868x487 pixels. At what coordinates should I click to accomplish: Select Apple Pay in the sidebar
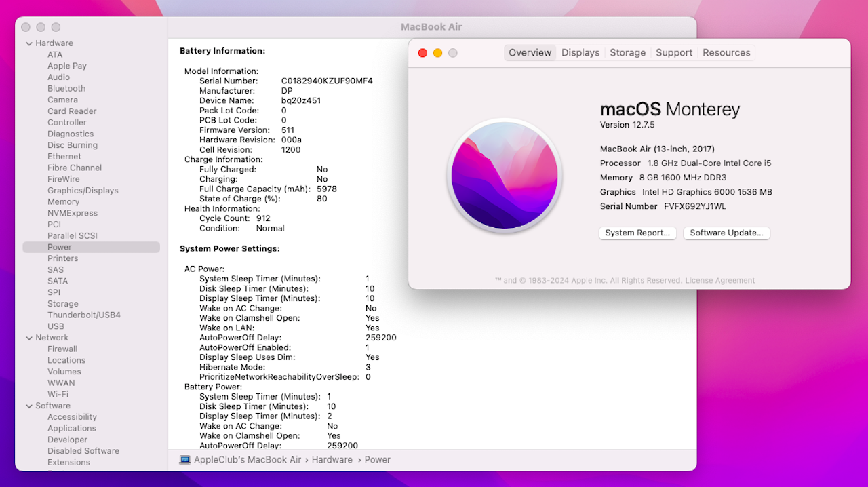pos(67,66)
